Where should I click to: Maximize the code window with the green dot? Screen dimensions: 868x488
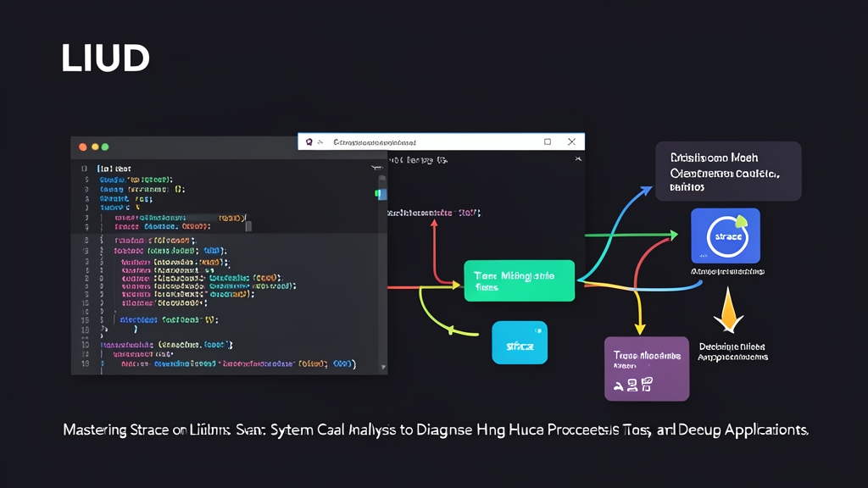[105, 147]
